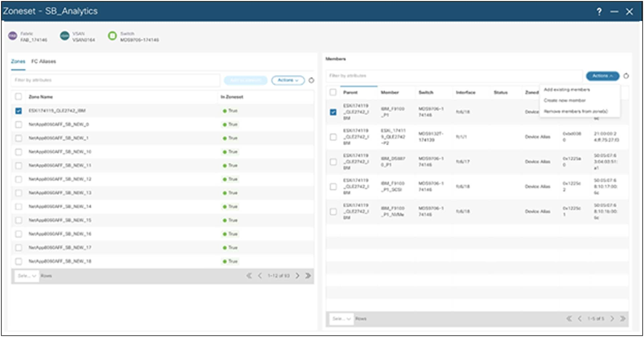Minimize the Zoneset SB_Analytics window

614,12
